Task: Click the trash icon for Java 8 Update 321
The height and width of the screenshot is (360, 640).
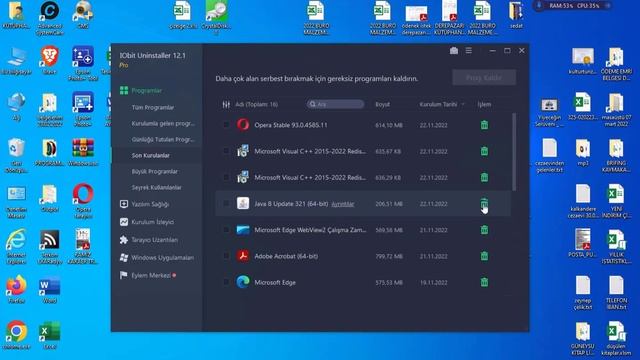Action: tap(484, 203)
